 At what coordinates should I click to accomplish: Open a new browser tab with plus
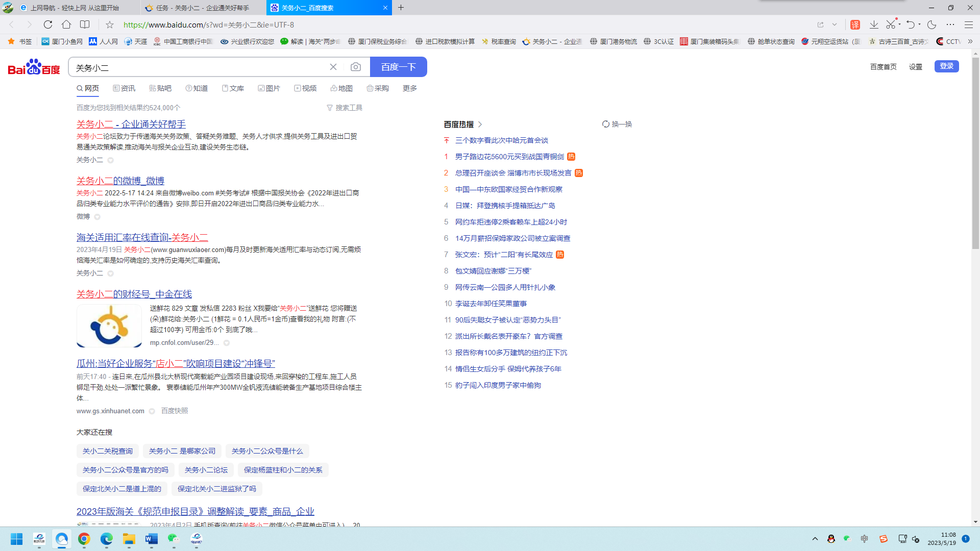click(401, 8)
